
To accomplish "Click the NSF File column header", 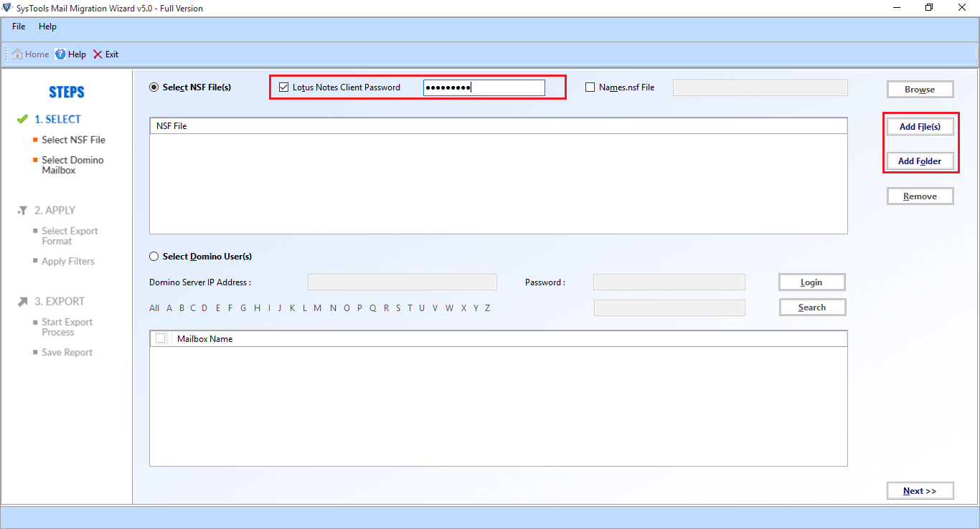I will click(499, 125).
